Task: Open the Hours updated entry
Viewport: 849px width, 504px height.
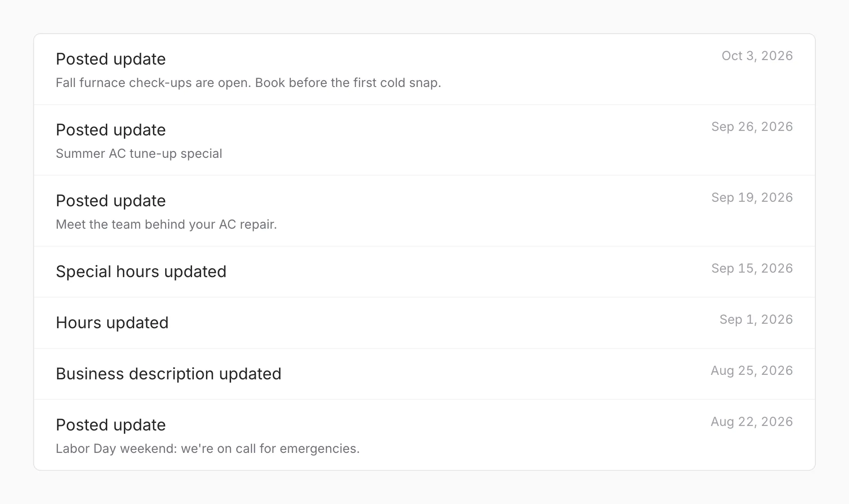Action: (x=424, y=323)
